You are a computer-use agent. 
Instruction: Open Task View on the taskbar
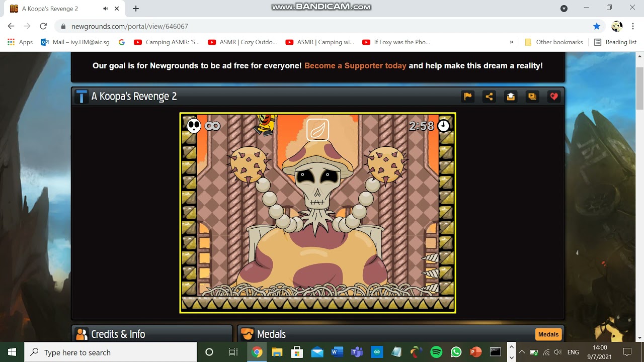(233, 352)
